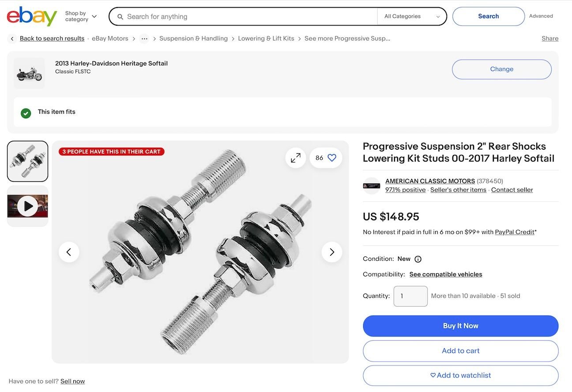Add item to watchlist
The height and width of the screenshot is (392, 572).
click(x=460, y=376)
